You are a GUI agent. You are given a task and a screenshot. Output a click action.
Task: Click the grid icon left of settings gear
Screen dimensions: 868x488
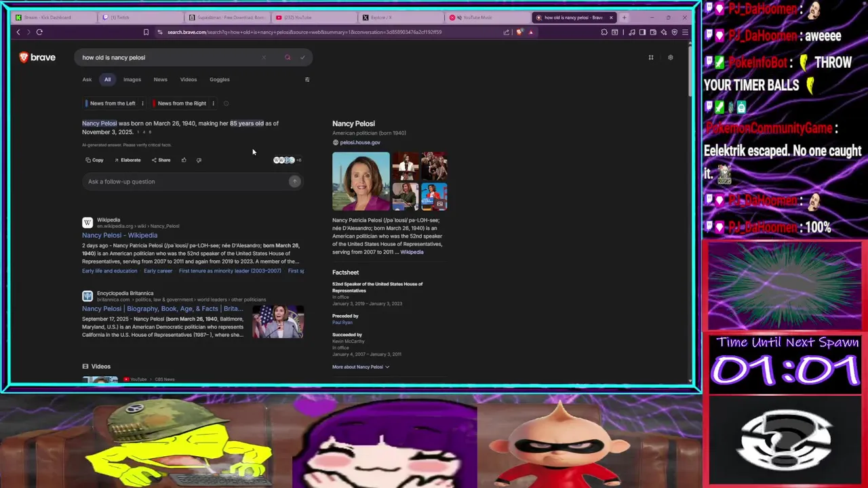point(650,58)
